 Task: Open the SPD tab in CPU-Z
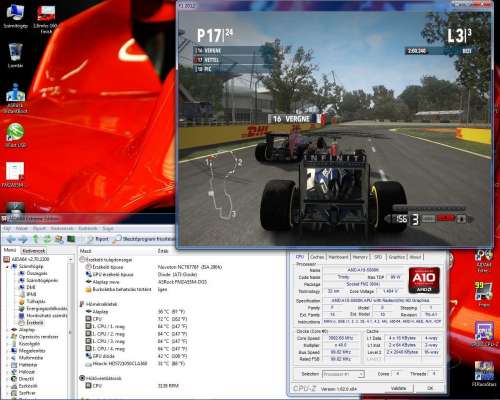pyautogui.click(x=378, y=257)
